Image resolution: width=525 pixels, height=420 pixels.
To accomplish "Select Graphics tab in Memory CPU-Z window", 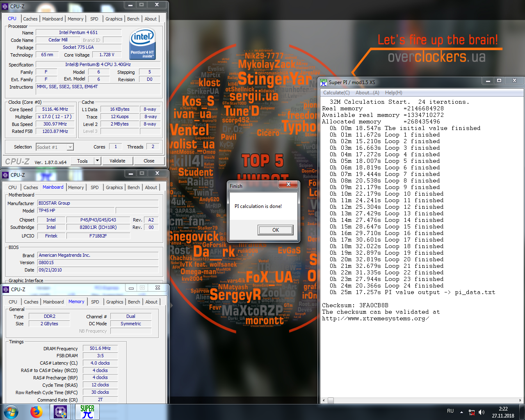I will coord(115,302).
